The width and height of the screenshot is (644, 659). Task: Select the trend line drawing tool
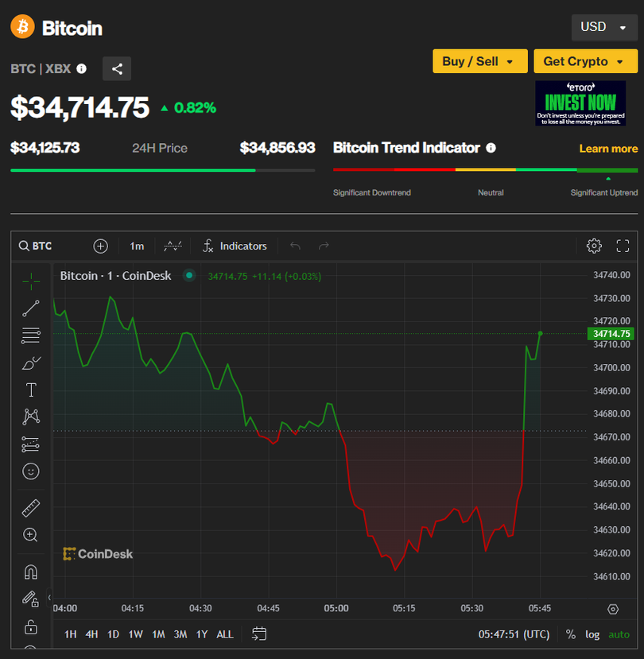point(31,308)
